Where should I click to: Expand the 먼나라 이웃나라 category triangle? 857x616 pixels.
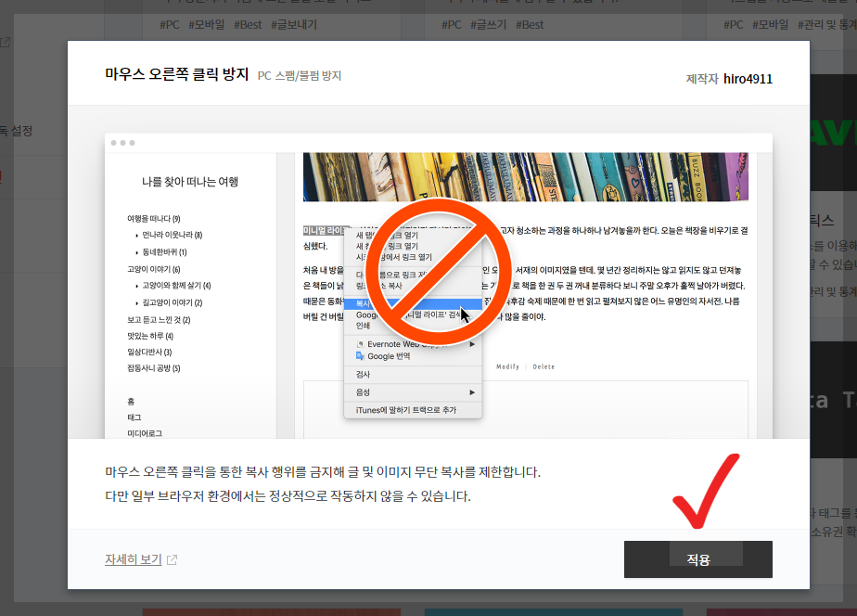136,235
